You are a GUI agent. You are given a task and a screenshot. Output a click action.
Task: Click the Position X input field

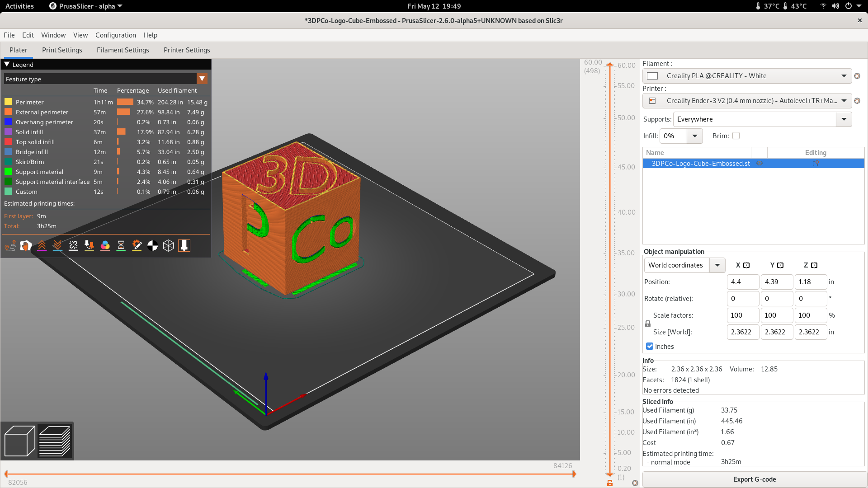(743, 282)
